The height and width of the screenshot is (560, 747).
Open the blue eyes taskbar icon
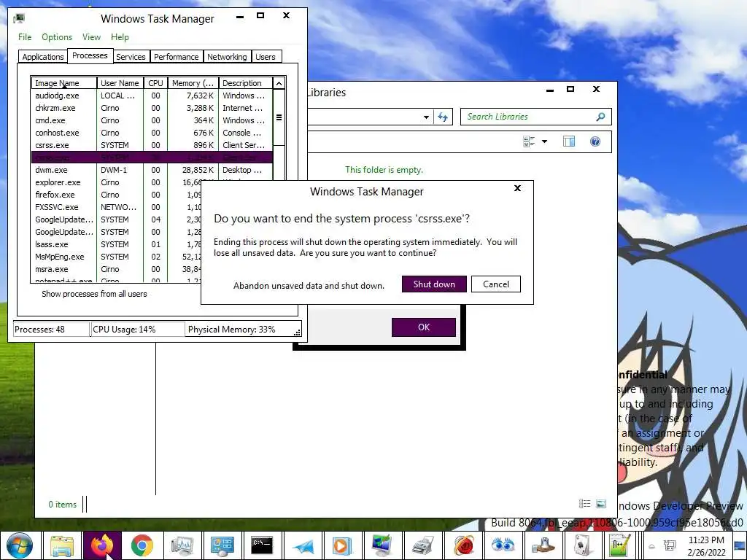tap(502, 545)
